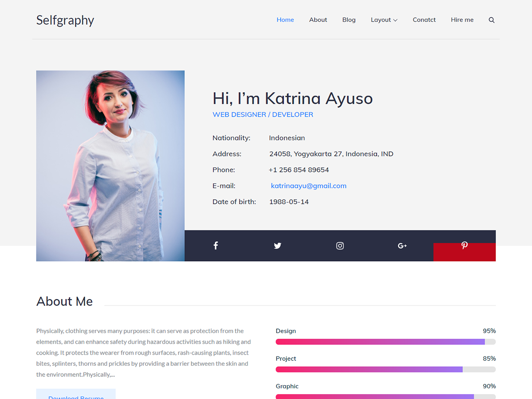Viewport: 532px width, 399px height.
Task: Select the Conatct navigation item
Action: click(424, 20)
